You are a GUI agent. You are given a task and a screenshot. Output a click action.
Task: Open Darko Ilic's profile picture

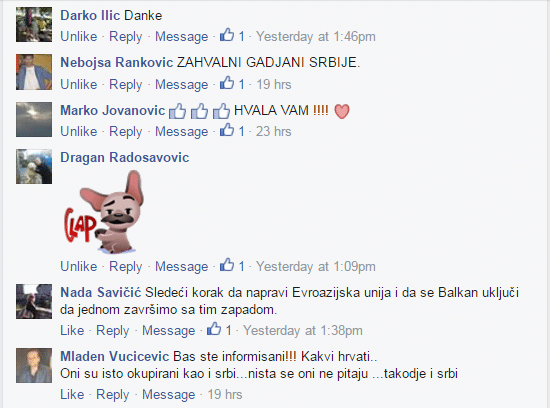(34, 25)
